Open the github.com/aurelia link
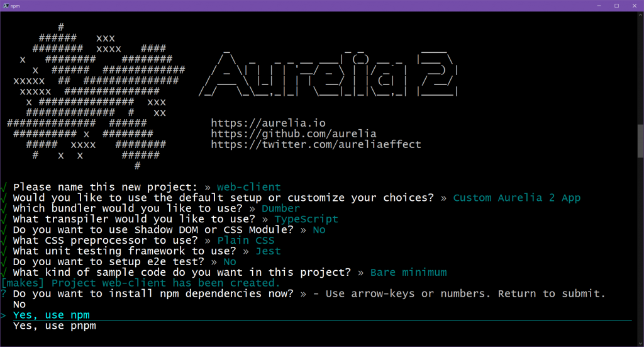The width and height of the screenshot is (644, 347). click(294, 134)
